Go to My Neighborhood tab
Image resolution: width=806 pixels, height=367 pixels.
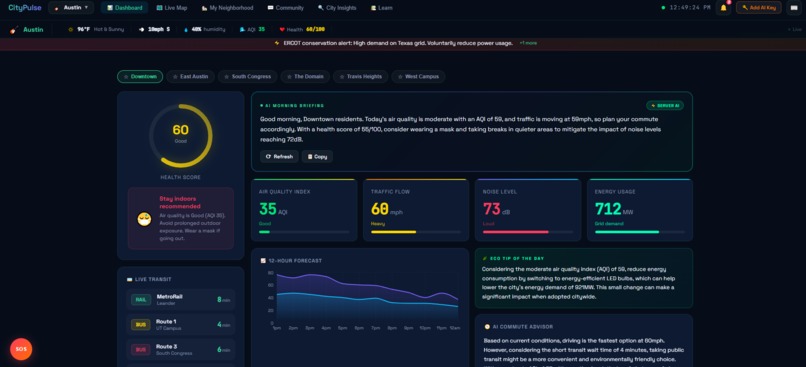point(227,8)
